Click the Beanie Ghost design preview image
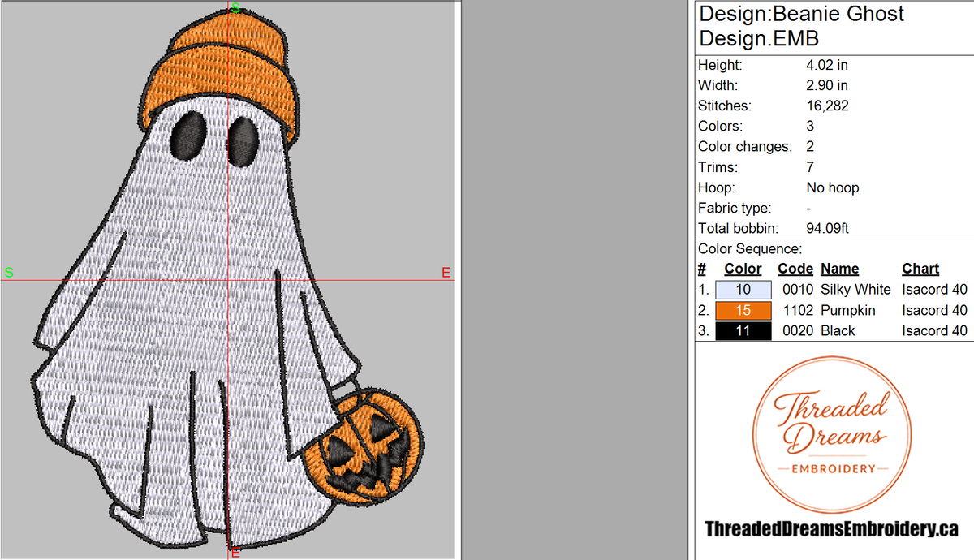The image size is (974, 560). tap(228, 279)
